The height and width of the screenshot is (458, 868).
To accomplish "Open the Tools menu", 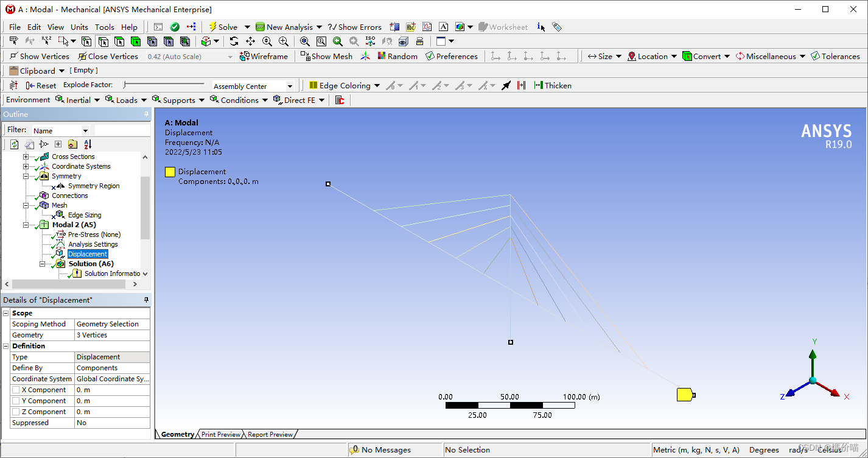I will (104, 27).
